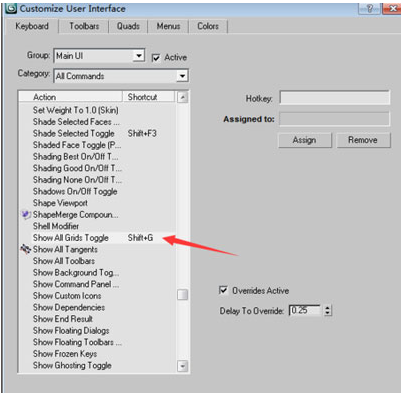
Task: Select 'Show Background Tog...' action
Action: [x=76, y=272]
